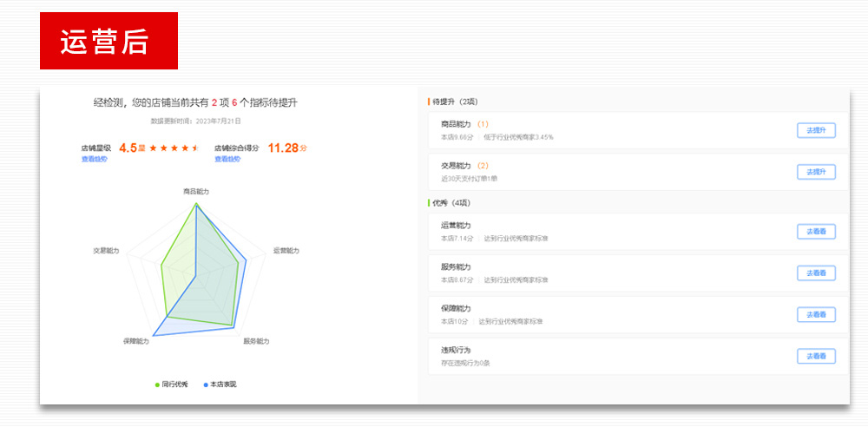Click the 优秀 (4项) section header
This screenshot has width=868, height=427.
[x=451, y=203]
